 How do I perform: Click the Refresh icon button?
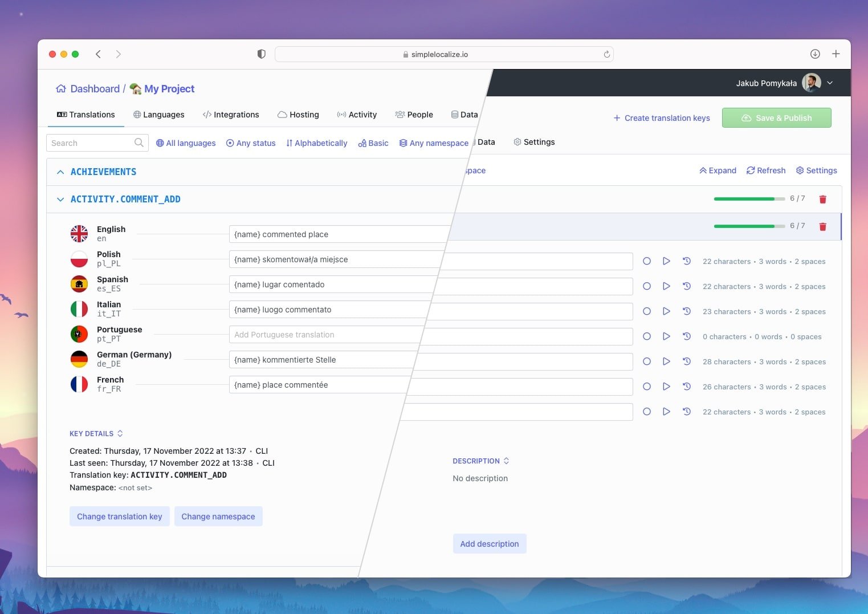(x=766, y=170)
